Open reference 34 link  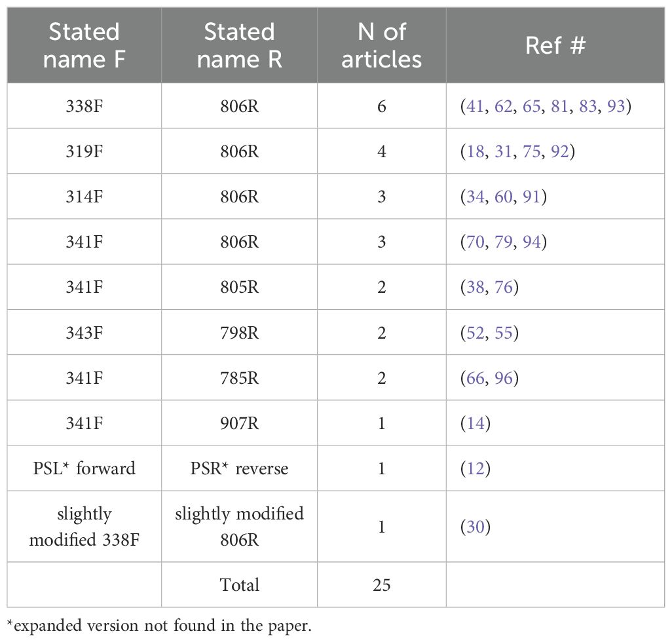476,197
